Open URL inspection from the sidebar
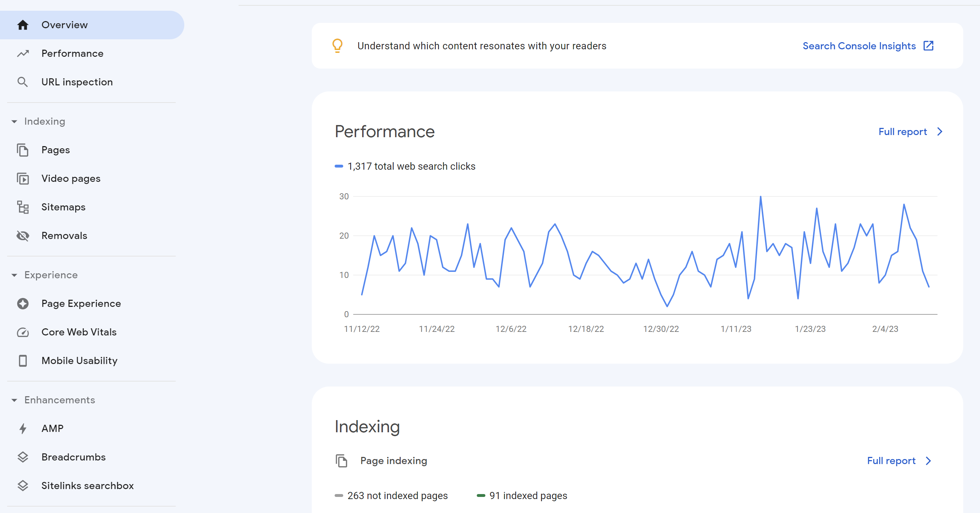The width and height of the screenshot is (980, 513). pyautogui.click(x=92, y=82)
